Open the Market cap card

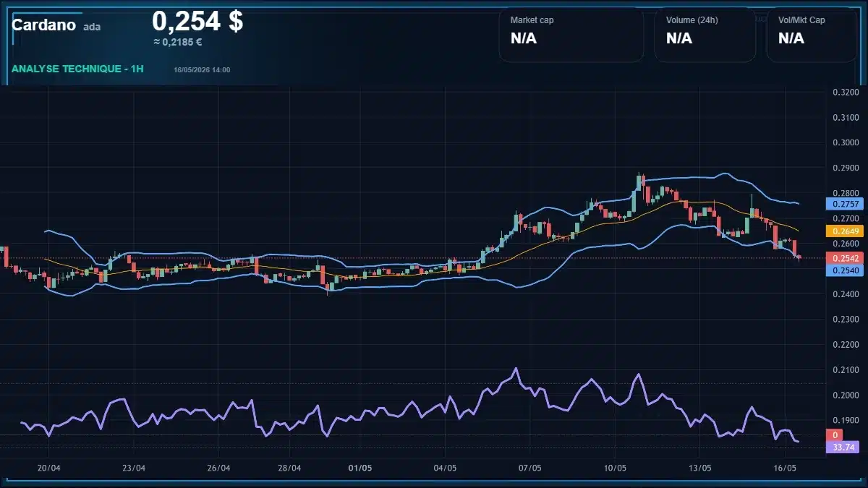click(571, 35)
